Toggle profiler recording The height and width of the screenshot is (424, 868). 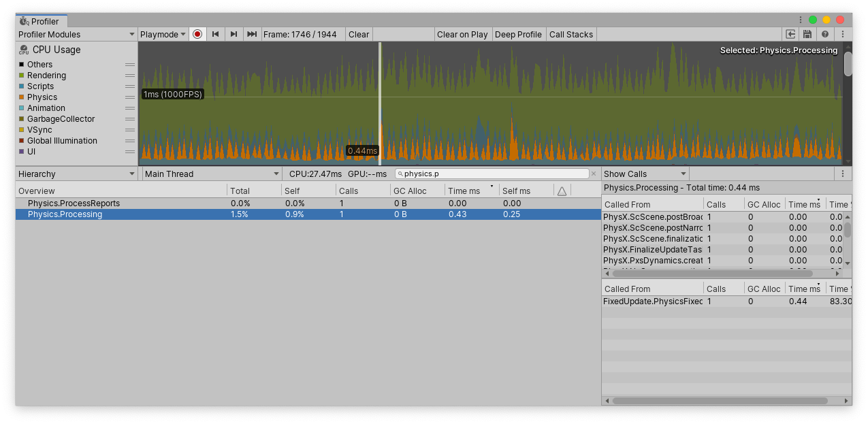coord(197,34)
